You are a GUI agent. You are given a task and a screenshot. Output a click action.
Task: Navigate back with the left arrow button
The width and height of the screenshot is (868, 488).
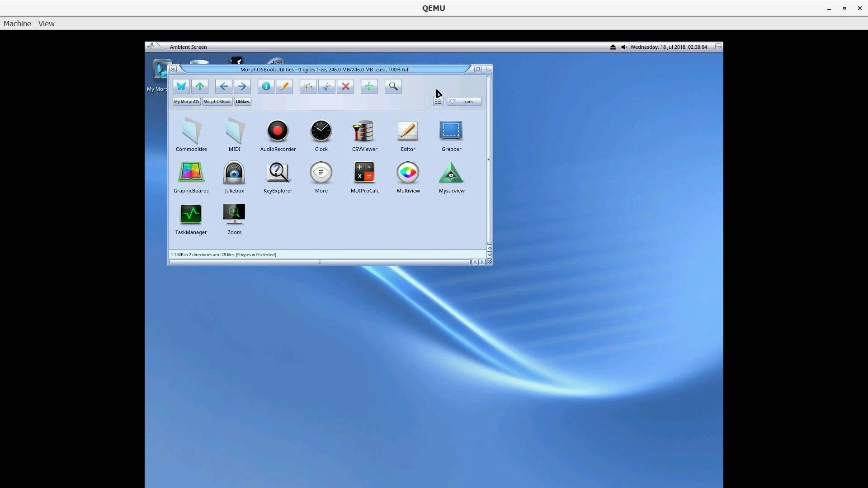224,86
